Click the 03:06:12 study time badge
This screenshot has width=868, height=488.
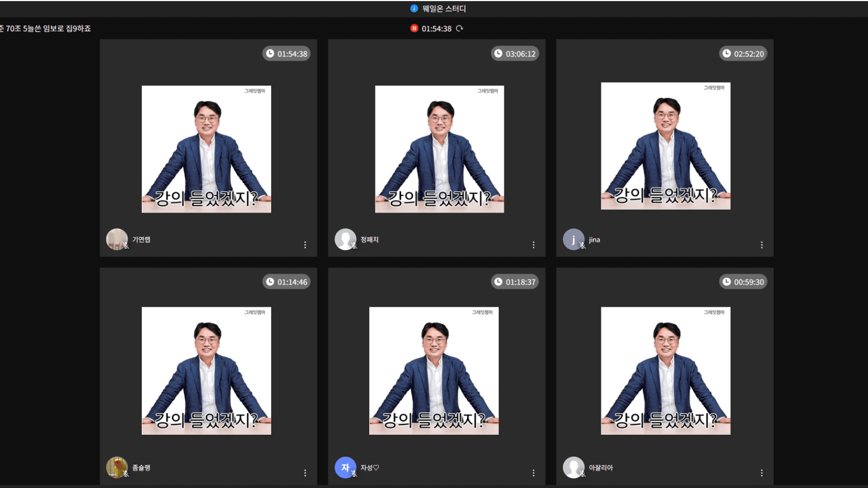(x=515, y=54)
